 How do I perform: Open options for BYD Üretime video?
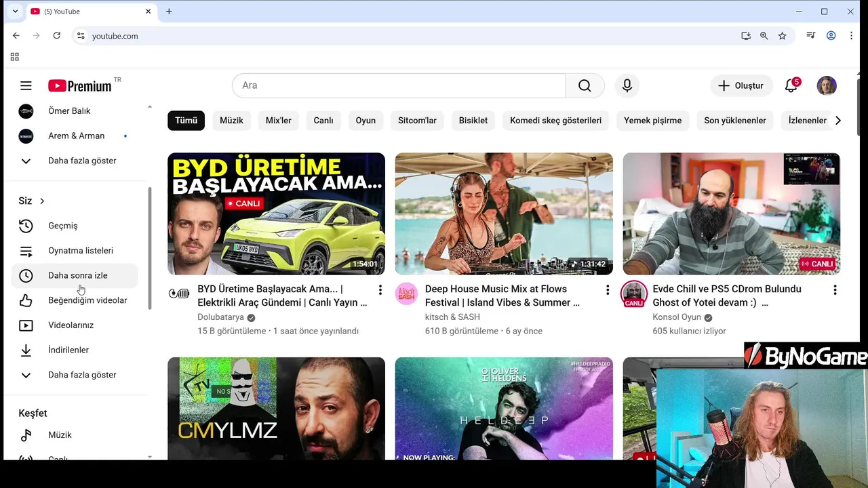(x=380, y=290)
